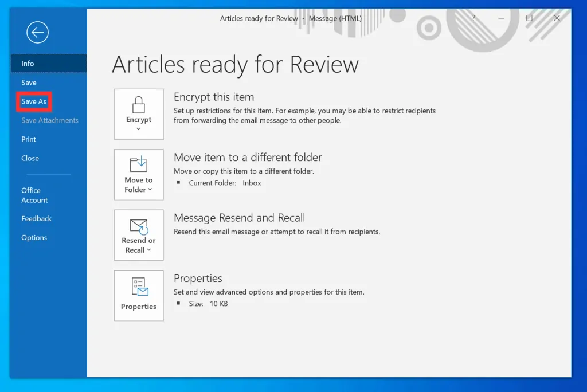The height and width of the screenshot is (392, 587).
Task: Click the Feedback link
Action: tap(36, 218)
